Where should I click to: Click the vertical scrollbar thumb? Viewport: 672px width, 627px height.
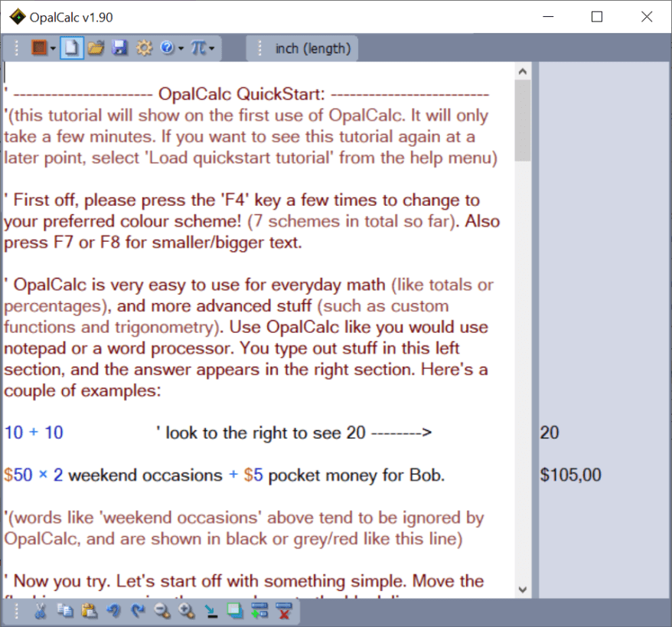tap(524, 120)
